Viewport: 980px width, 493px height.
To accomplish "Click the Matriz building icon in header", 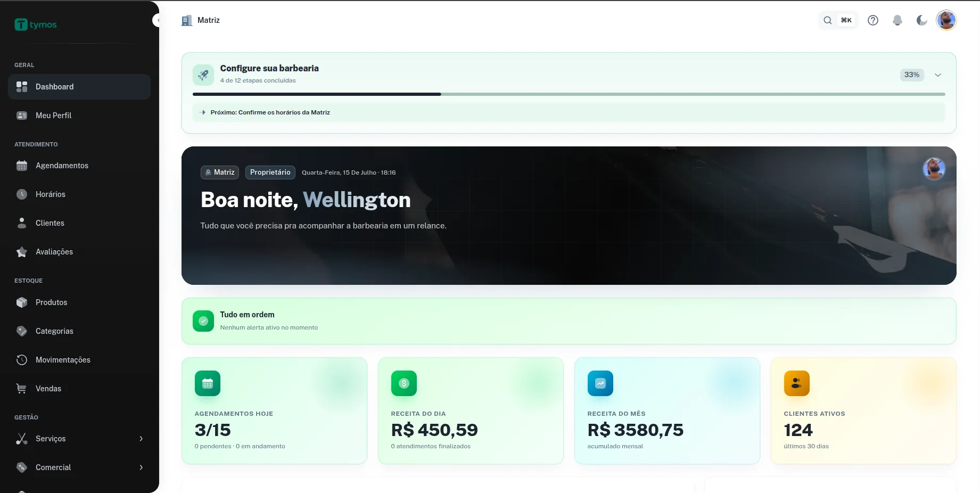I will tap(187, 21).
